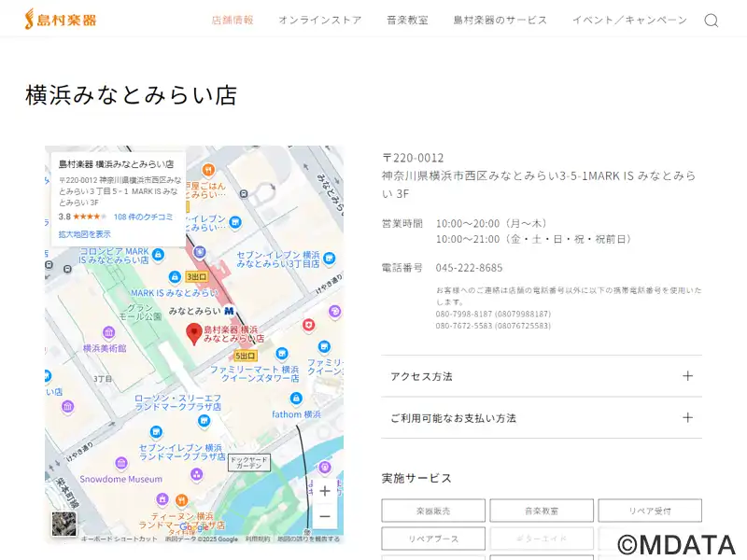Select the purple pin above Snowdome Museum

121,463
